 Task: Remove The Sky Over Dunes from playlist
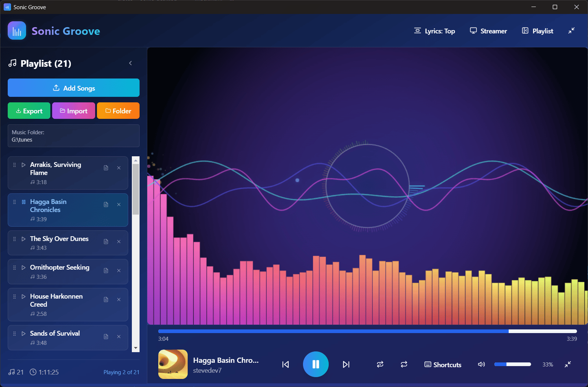pos(119,241)
